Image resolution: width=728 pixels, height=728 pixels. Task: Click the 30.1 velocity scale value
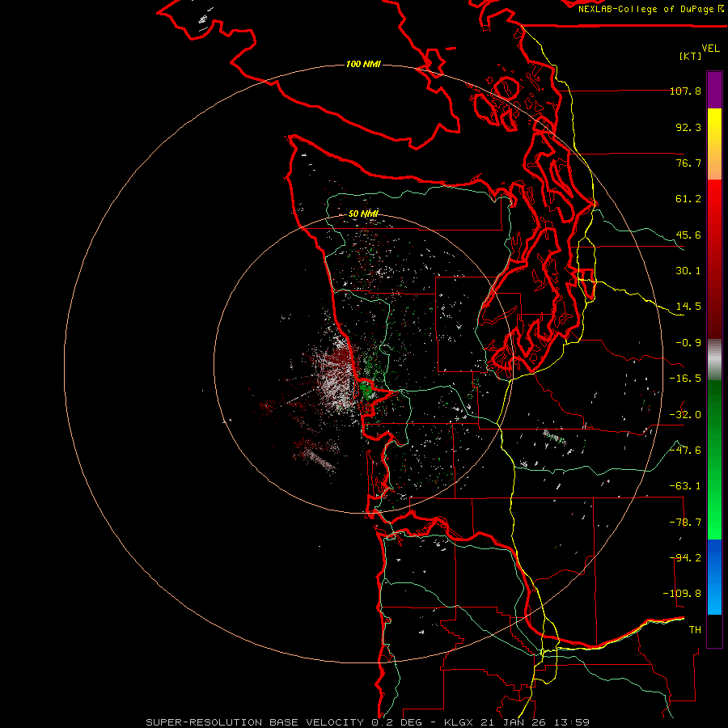pos(688,271)
